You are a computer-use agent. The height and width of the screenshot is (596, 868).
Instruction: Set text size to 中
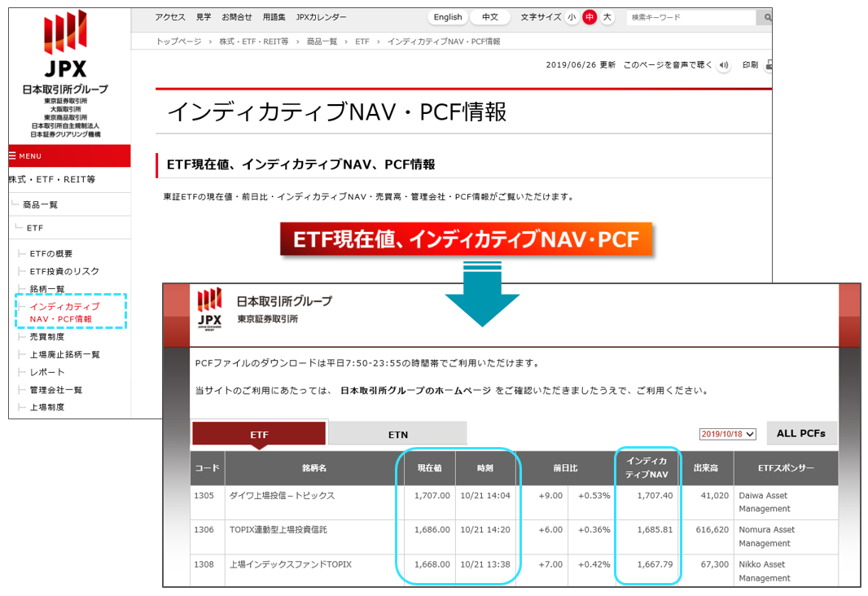(590, 17)
